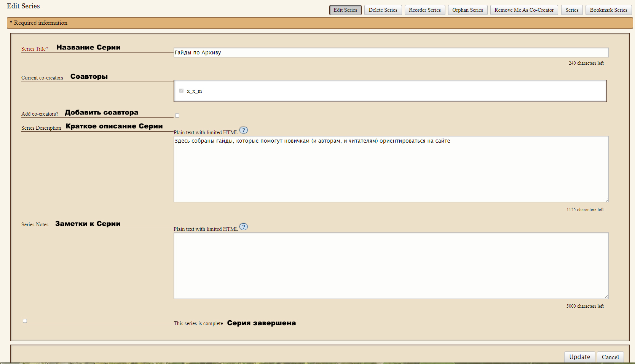
Task: Grab Series Notes textarea resize handle
Action: pyautogui.click(x=606, y=296)
